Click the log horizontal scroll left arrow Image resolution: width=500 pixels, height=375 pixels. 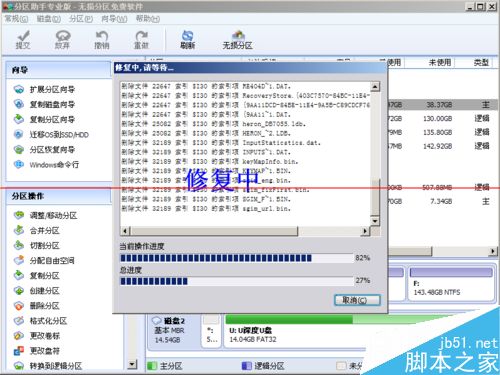tap(125, 231)
